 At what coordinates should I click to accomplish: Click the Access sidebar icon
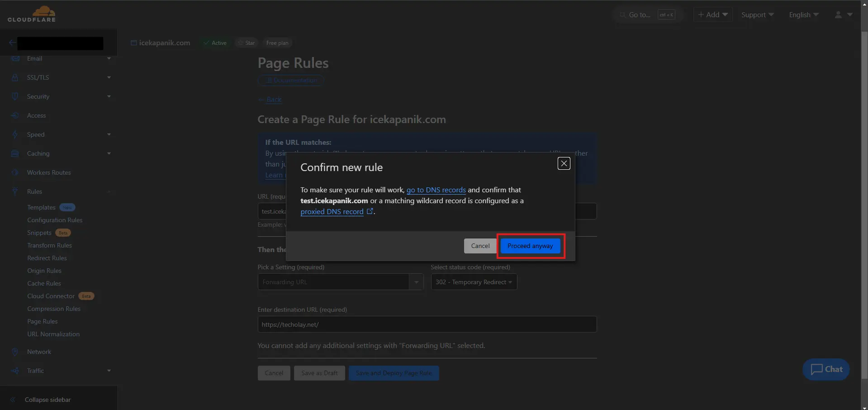15,115
